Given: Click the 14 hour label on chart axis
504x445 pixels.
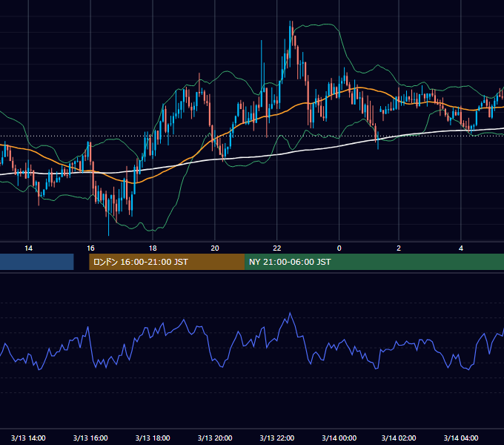Looking at the screenshot, I should click(28, 248).
